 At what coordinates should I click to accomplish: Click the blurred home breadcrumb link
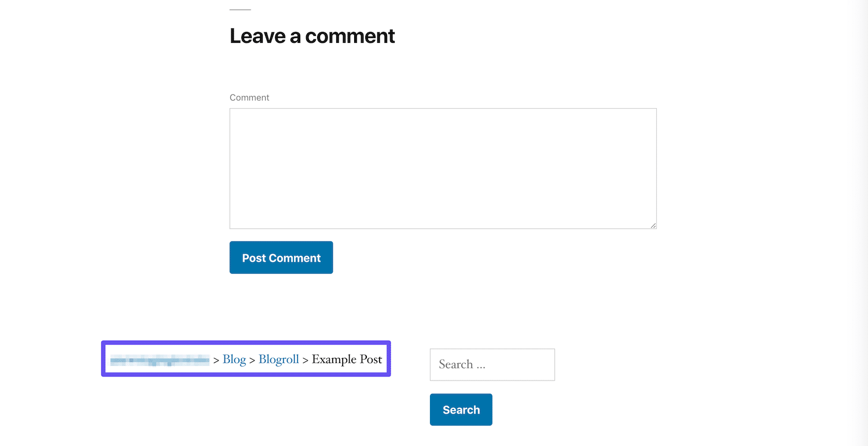[x=160, y=360]
